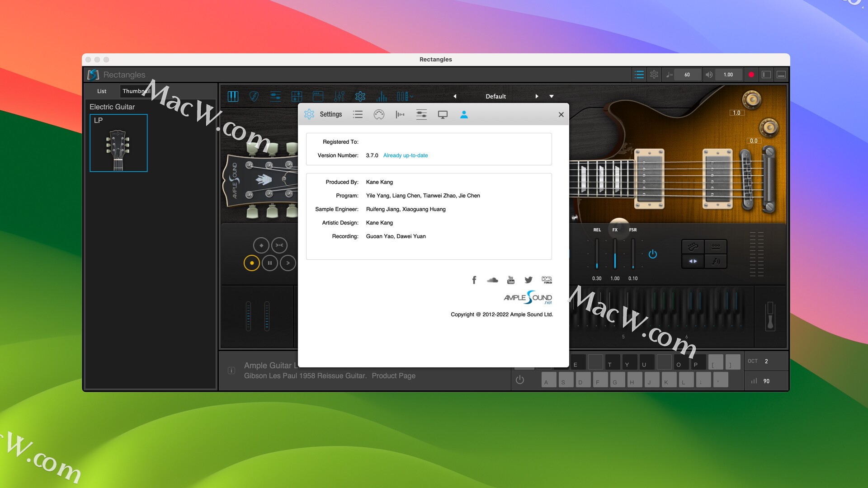Open the guitar pick strummer panel
The image size is (868, 488).
[254, 96]
